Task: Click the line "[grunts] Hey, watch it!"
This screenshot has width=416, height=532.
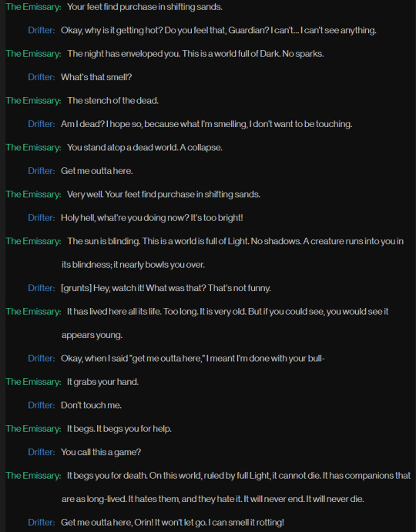Action: pos(166,288)
